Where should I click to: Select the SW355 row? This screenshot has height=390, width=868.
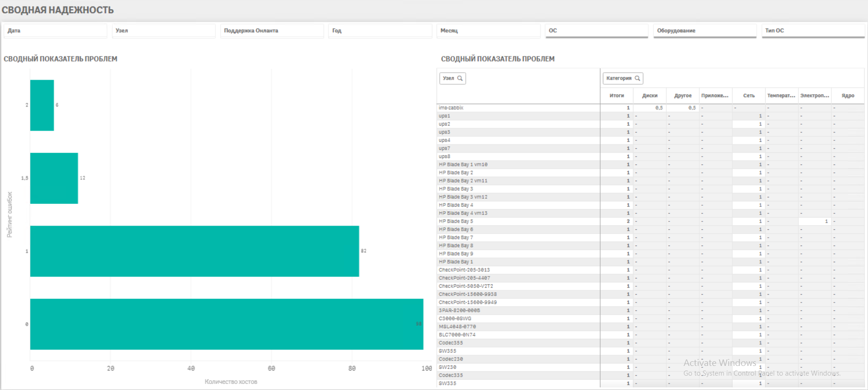tap(518, 351)
